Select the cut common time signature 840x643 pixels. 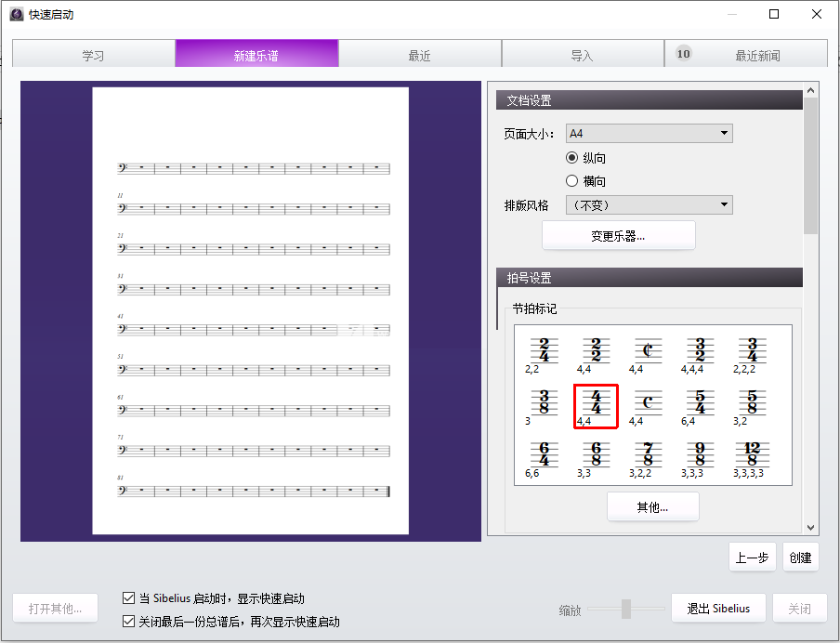pyautogui.click(x=648, y=354)
